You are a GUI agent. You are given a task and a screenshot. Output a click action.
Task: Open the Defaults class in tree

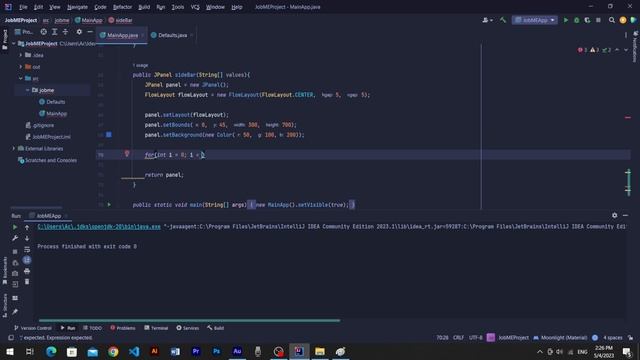pos(52,102)
